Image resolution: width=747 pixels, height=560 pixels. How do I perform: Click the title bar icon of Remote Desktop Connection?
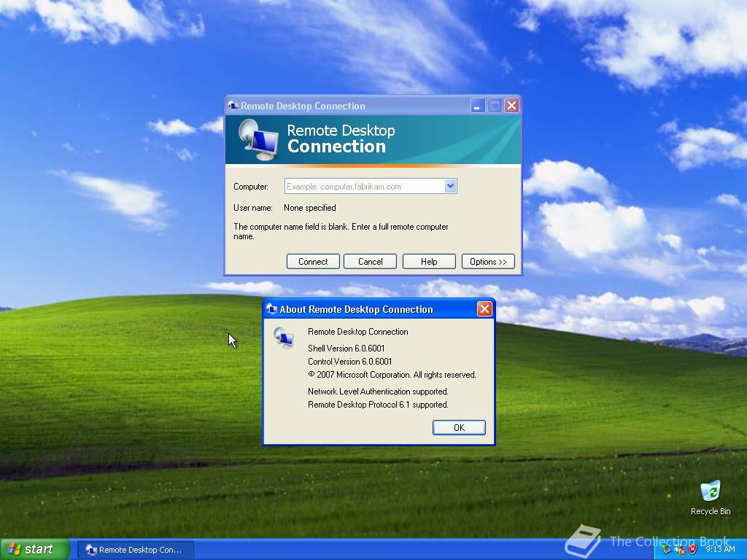[x=233, y=105]
